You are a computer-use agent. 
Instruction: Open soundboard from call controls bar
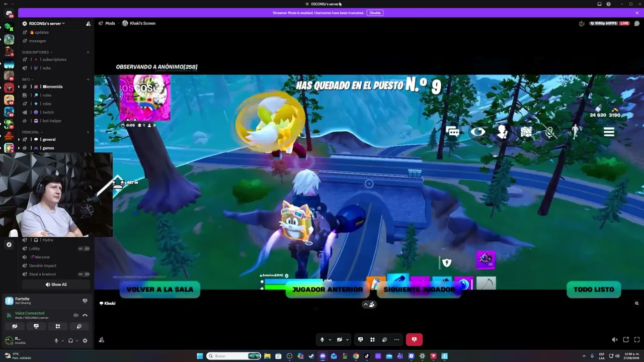point(384,339)
